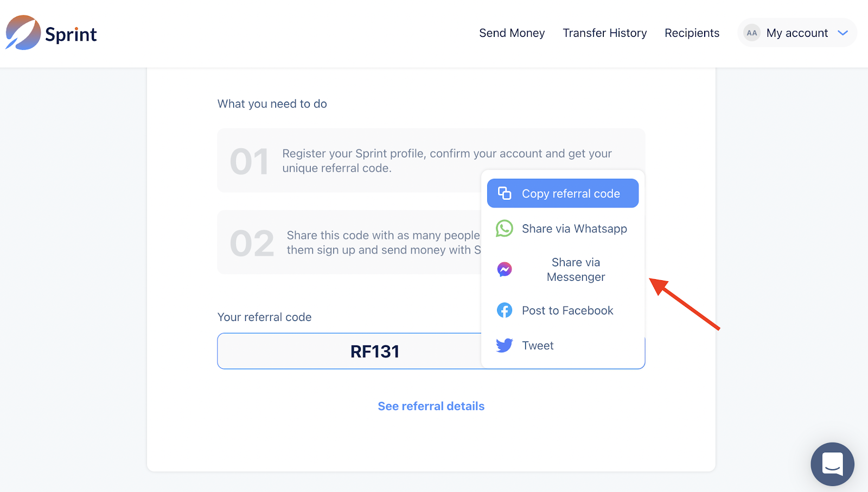Click the AA account avatar
This screenshot has height=492, width=868.
coord(751,33)
